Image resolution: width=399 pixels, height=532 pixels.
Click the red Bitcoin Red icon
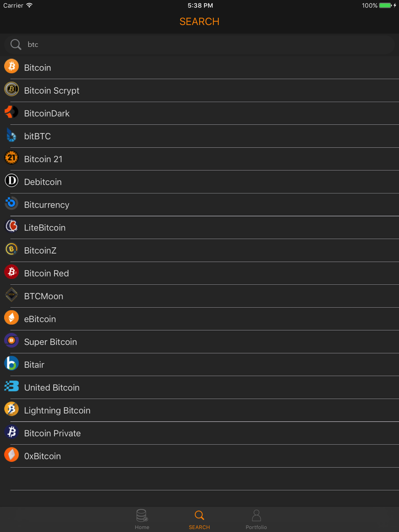[12, 272]
